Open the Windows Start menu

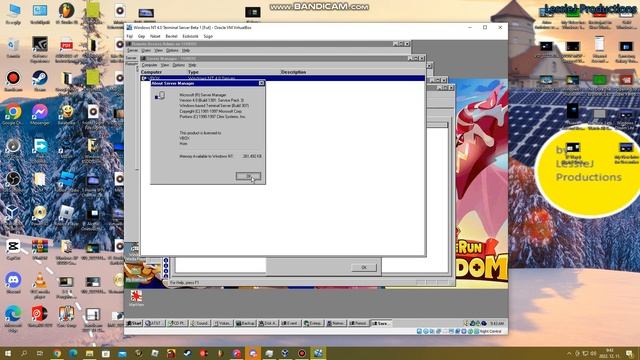pyautogui.click(x=8, y=353)
